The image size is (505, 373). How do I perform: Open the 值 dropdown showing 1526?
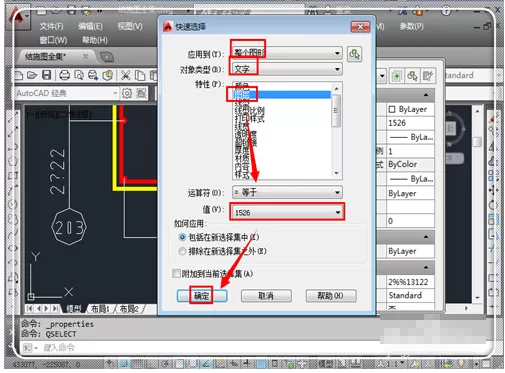pyautogui.click(x=287, y=212)
